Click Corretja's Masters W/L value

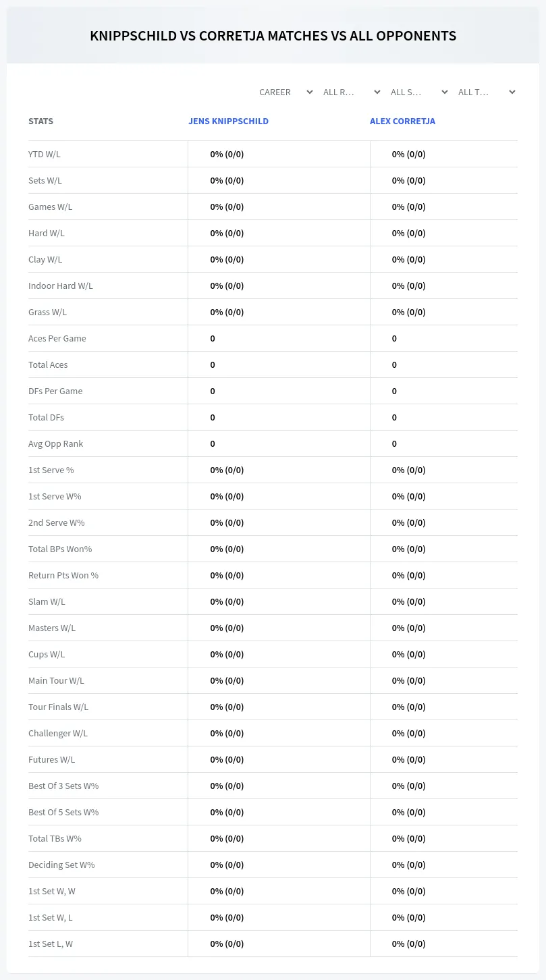point(409,628)
